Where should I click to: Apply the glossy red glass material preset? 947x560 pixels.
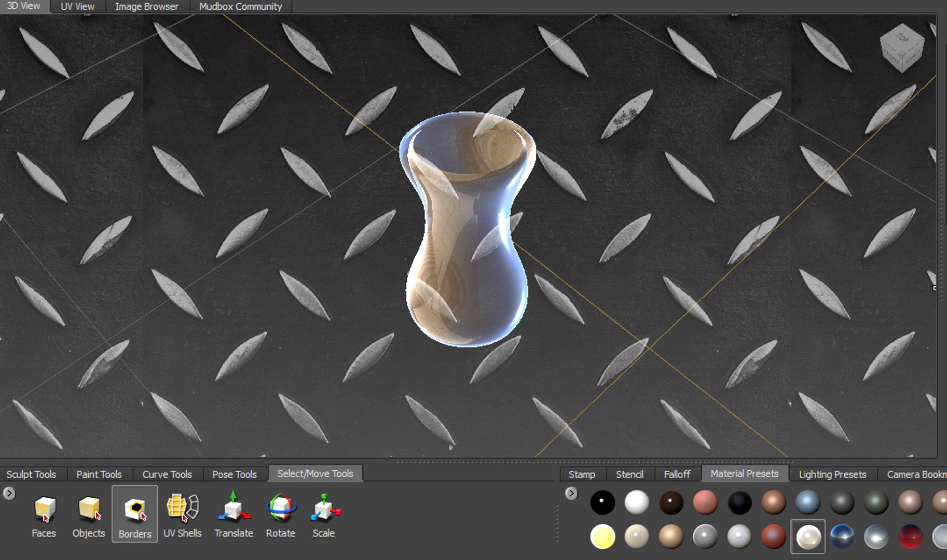pos(911,537)
